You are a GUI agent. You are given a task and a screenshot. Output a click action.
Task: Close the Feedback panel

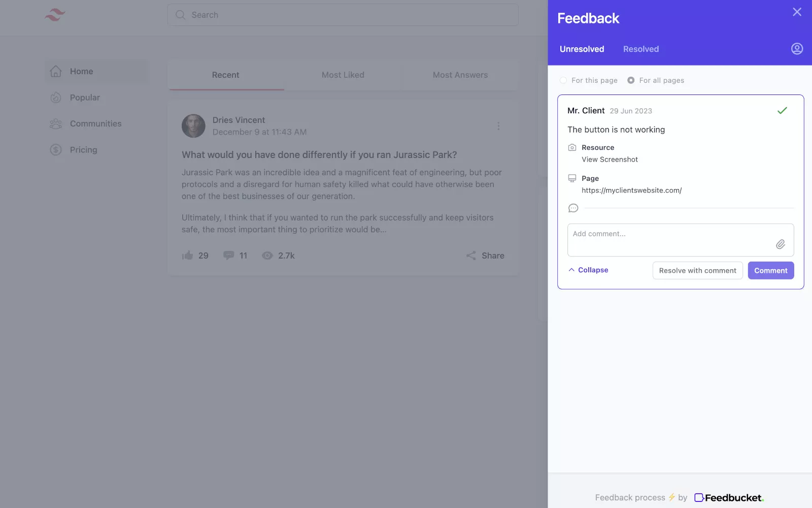[x=797, y=12]
